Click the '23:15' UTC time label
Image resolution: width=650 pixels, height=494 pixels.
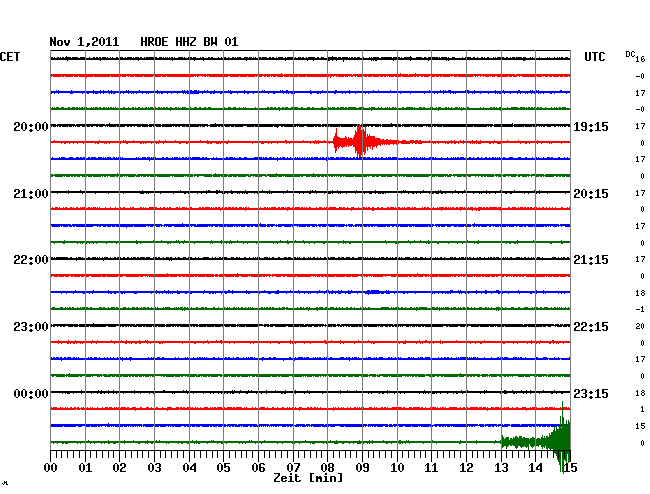pos(591,393)
